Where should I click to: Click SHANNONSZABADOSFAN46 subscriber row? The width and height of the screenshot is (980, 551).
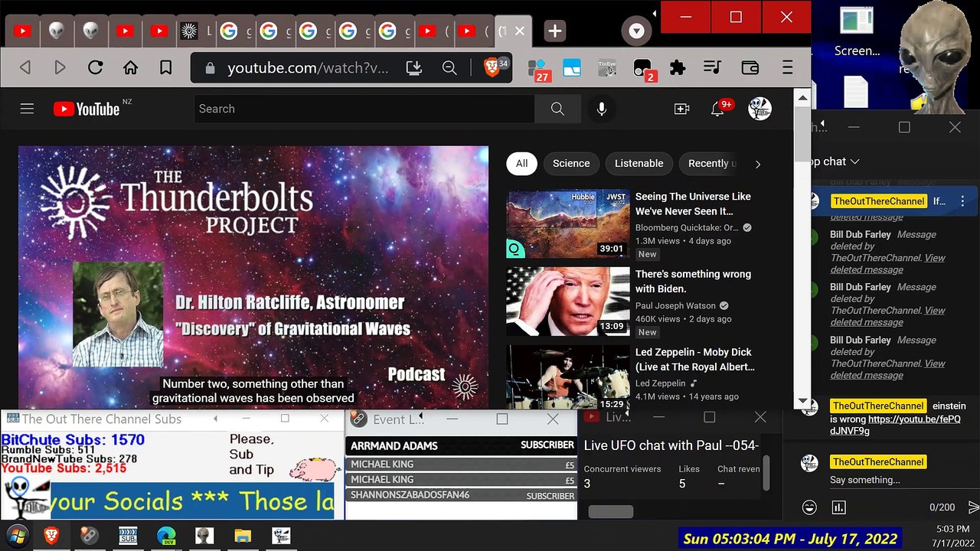tap(462, 495)
